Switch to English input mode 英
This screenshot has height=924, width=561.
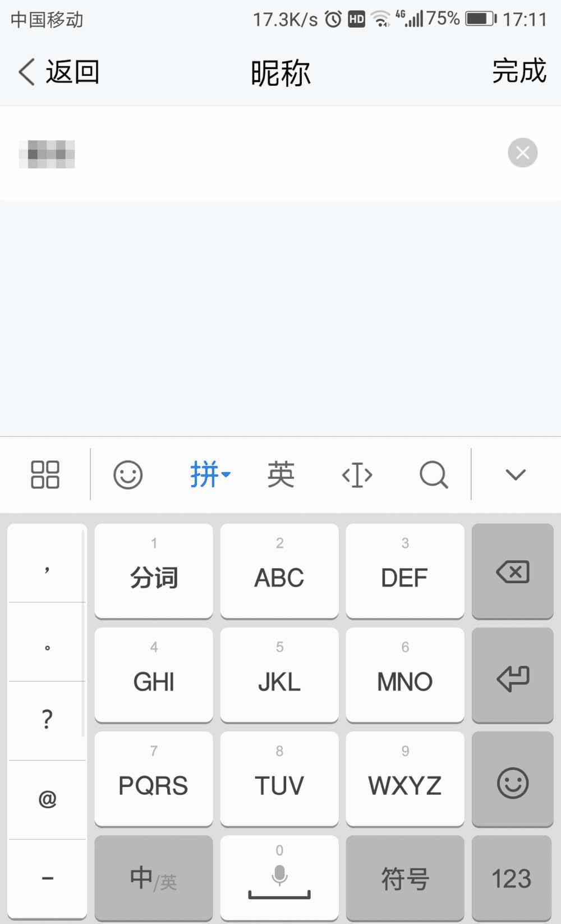tap(280, 475)
